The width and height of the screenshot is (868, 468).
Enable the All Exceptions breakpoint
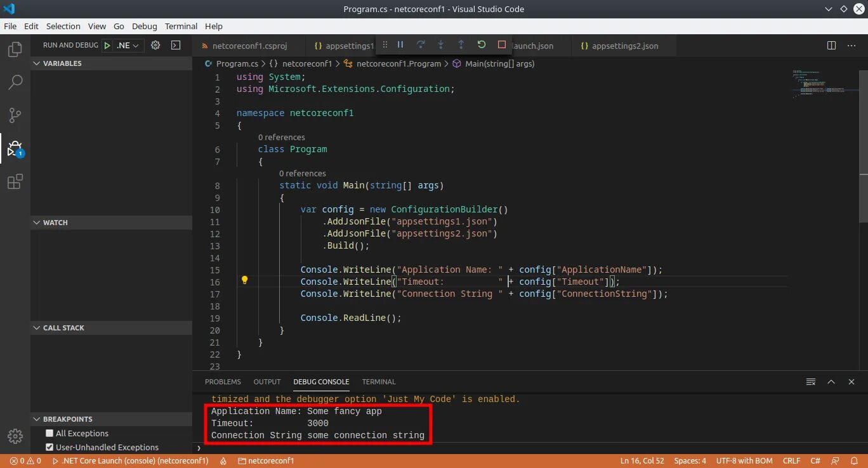pyautogui.click(x=49, y=433)
